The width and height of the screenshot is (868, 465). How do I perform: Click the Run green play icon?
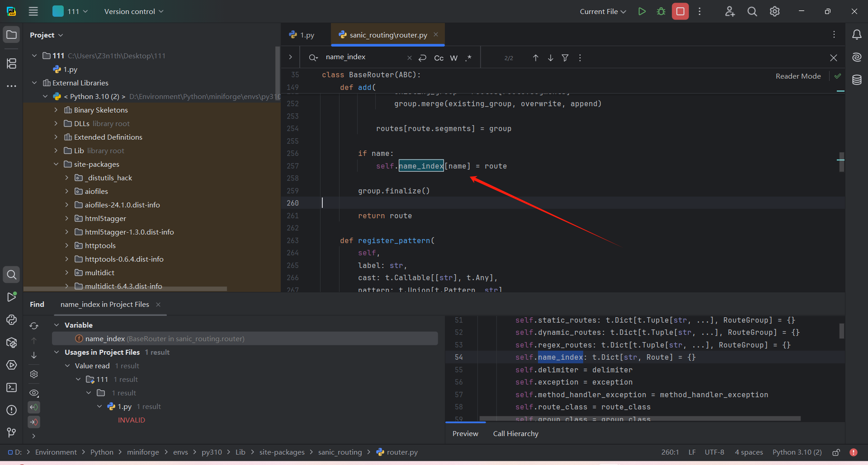pos(642,11)
